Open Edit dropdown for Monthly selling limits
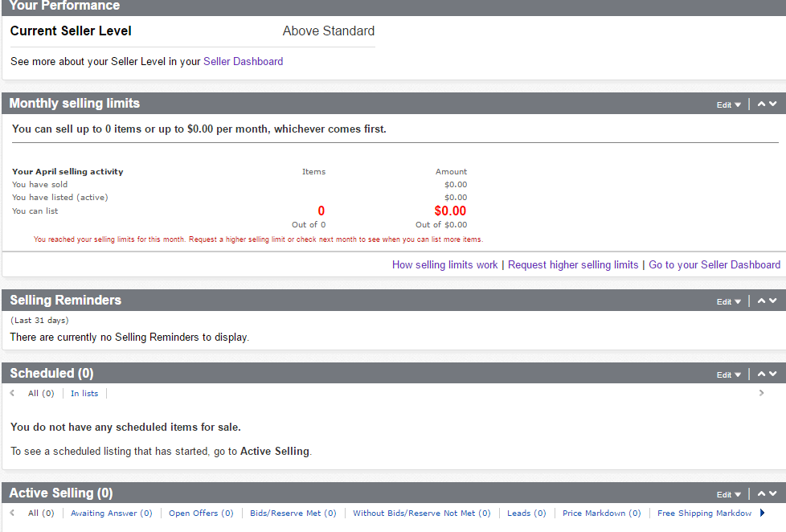The height and width of the screenshot is (532, 786). click(728, 104)
